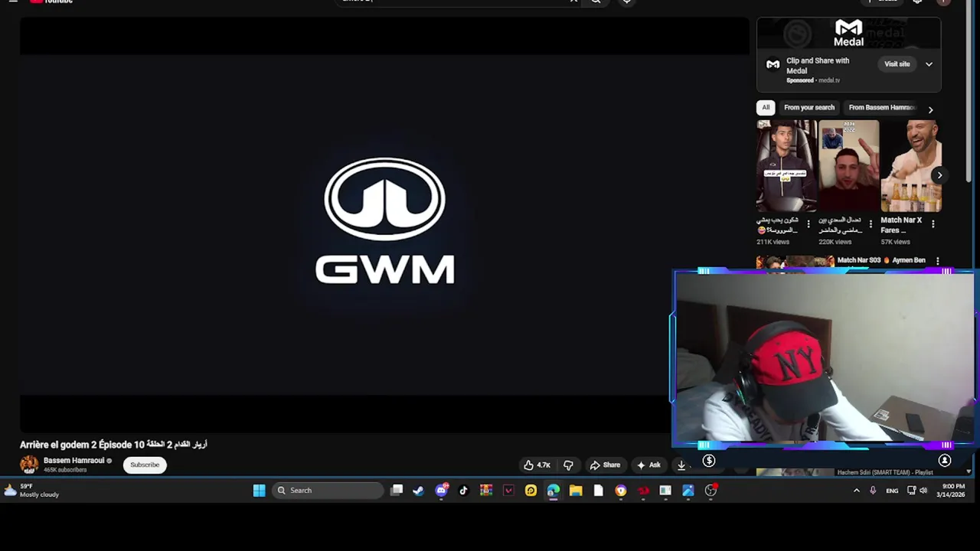The height and width of the screenshot is (551, 980).
Task: Switch the ENG input language
Action: pos(892,491)
